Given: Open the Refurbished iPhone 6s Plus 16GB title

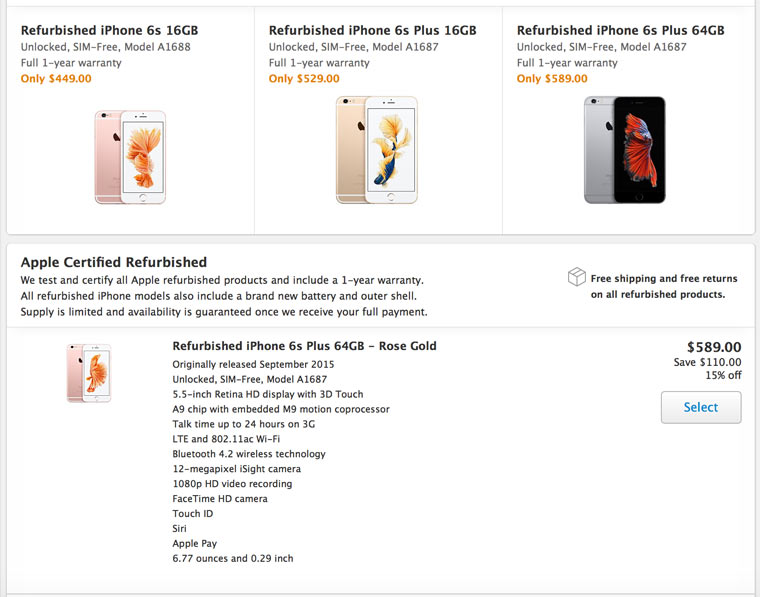Looking at the screenshot, I should 372,31.
